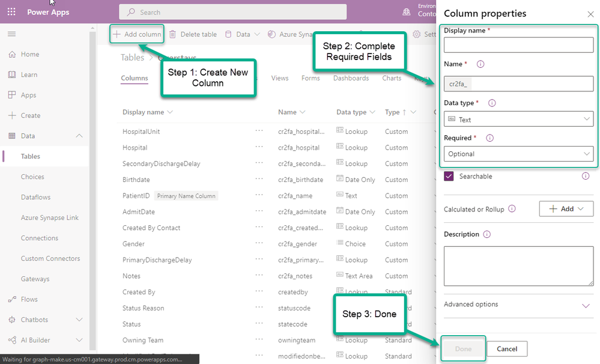Click the Cancel button
This screenshot has height=364, width=600.
coord(507,349)
